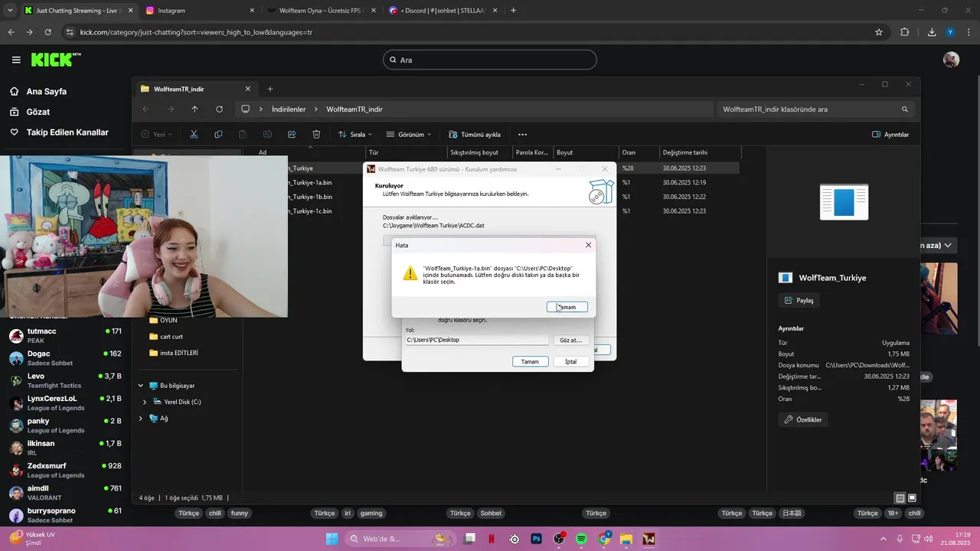Click the Explorer folder search box

(x=817, y=109)
